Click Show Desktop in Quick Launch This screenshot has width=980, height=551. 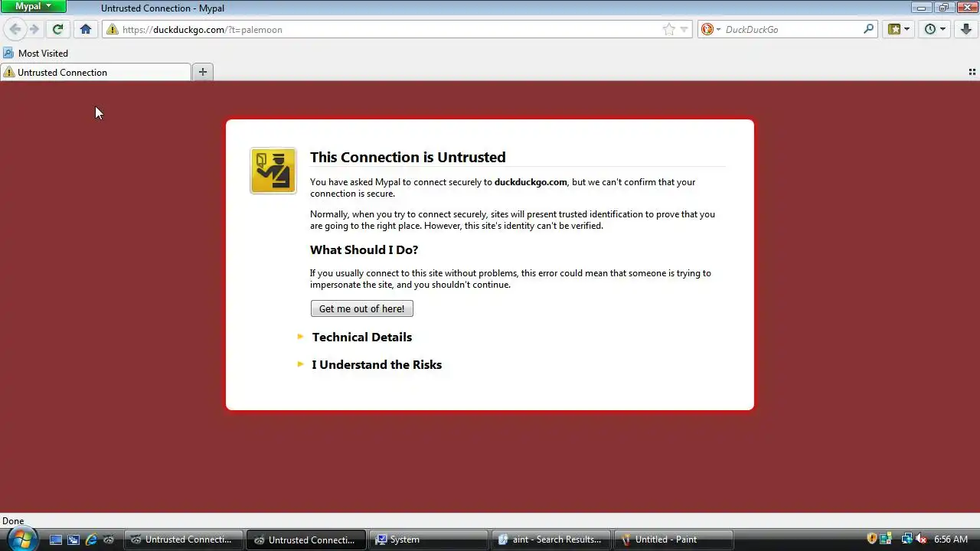55,540
